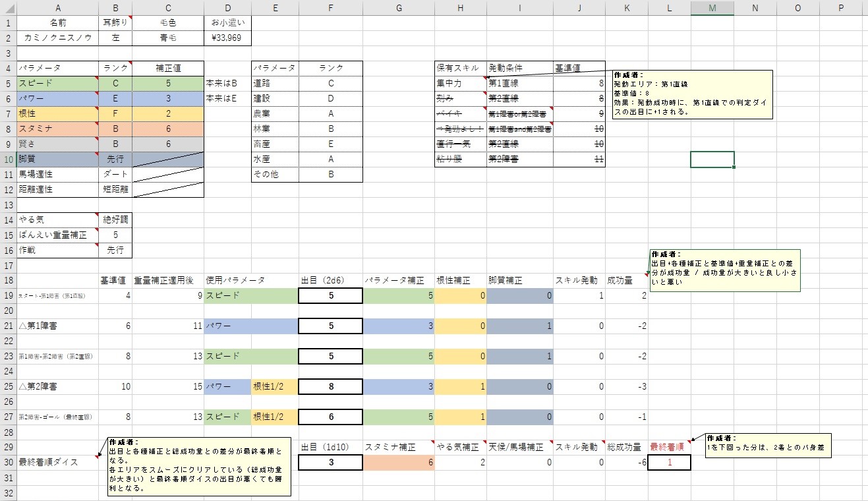Select the highlighted column header M
This screenshot has width=868, height=501.
coord(712,8)
